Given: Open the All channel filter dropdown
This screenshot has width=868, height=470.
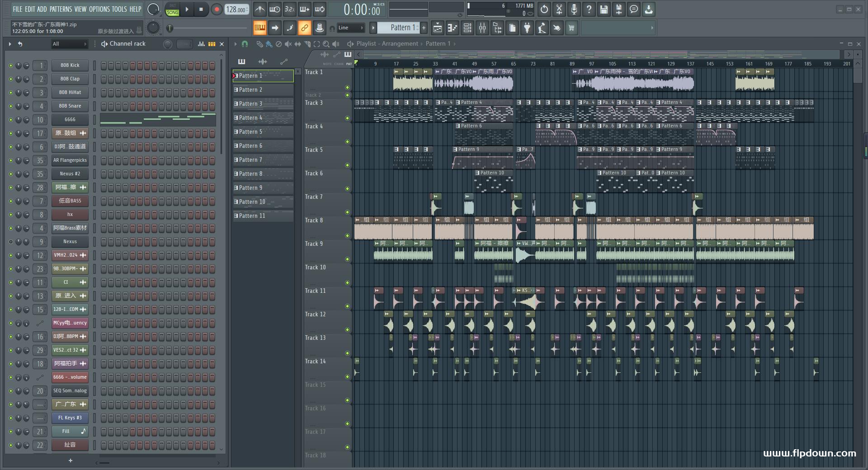Looking at the screenshot, I should [x=69, y=44].
